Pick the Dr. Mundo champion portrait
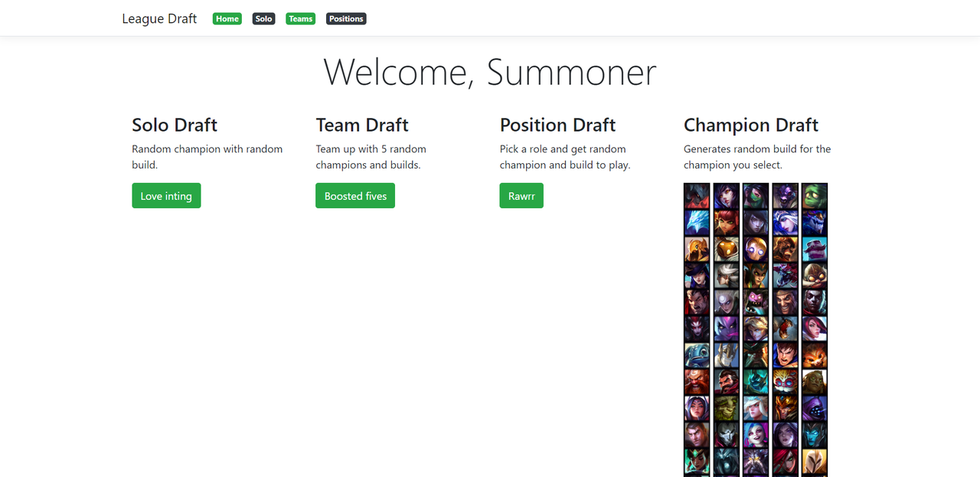Viewport: 980px width, 477px height. tap(756, 302)
